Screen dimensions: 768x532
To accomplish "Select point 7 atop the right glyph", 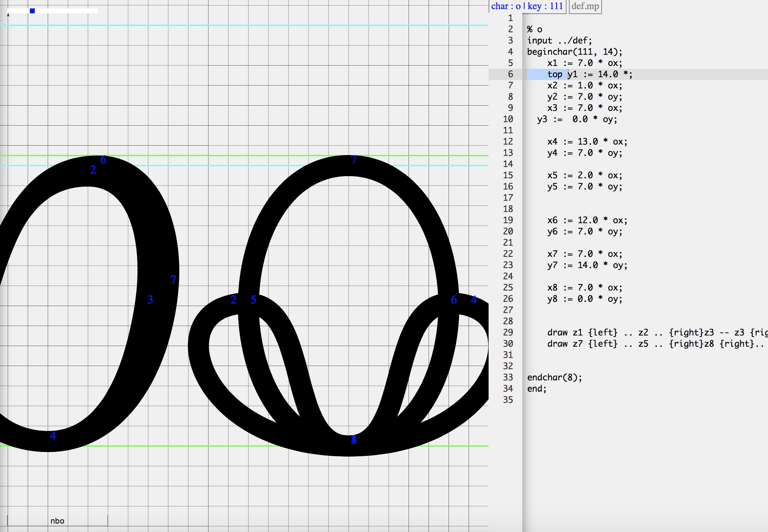I will point(354,160).
